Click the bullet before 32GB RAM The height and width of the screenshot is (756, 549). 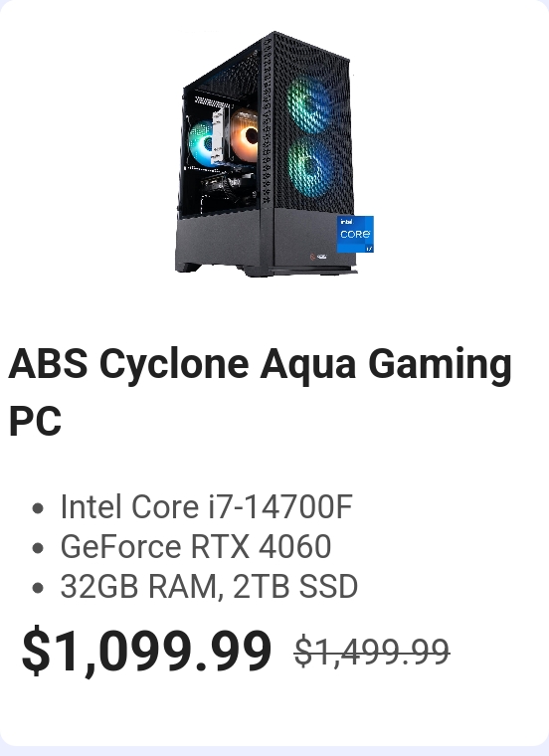(38, 588)
